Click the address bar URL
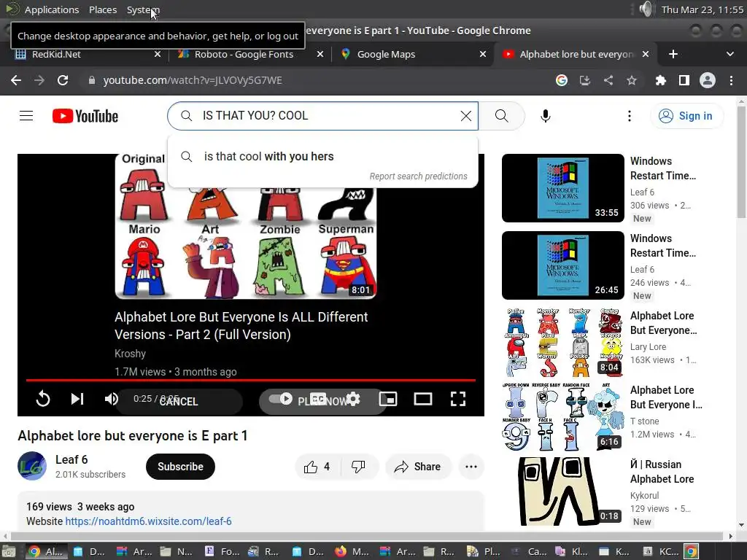The height and width of the screenshot is (560, 747). pos(193,80)
